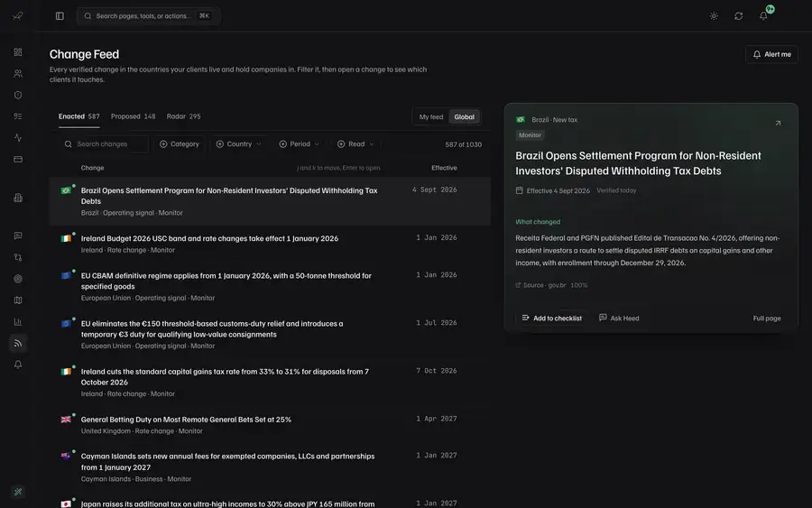The image size is (812, 508).
Task: Open notifications bell with badge
Action: click(763, 16)
